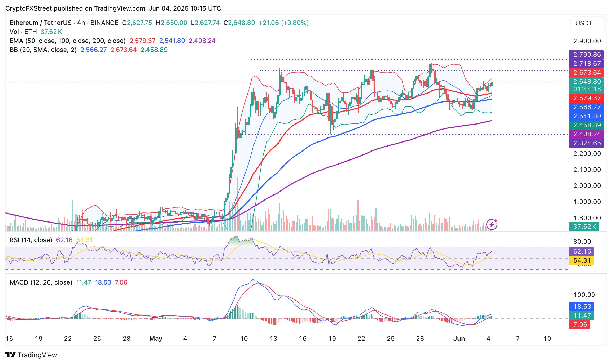The height and width of the screenshot is (364, 612).
Task: Select the EMA indicator legend label
Action: (x=67, y=41)
